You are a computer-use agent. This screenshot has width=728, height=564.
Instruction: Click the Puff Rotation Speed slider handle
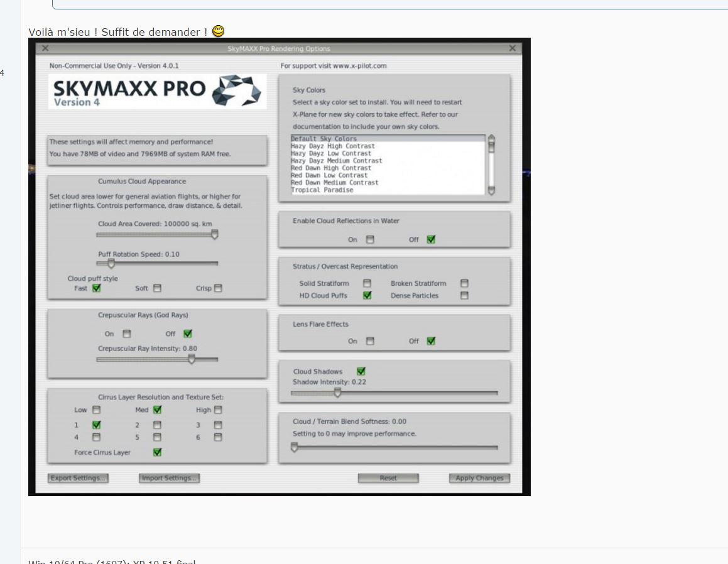[111, 264]
